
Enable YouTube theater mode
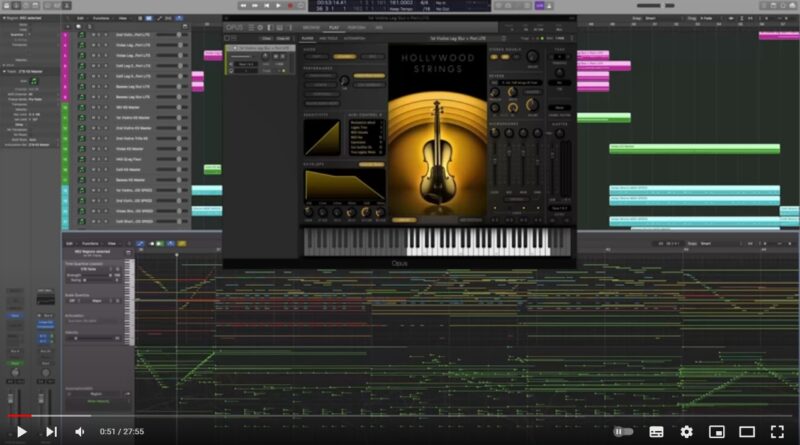point(747,432)
